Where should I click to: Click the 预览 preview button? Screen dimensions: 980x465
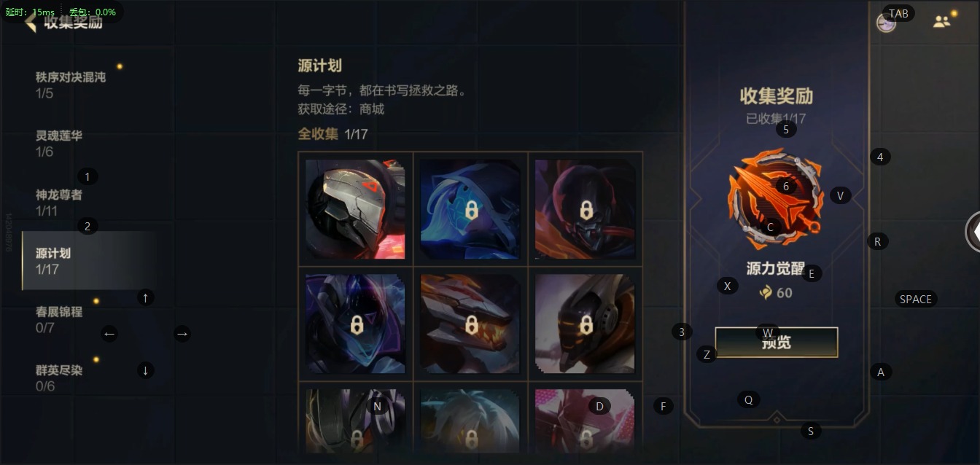click(777, 342)
